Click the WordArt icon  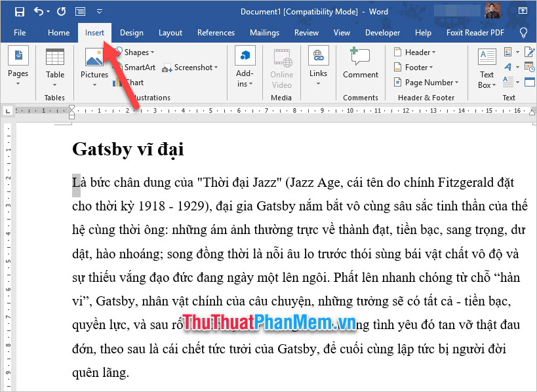[508, 67]
